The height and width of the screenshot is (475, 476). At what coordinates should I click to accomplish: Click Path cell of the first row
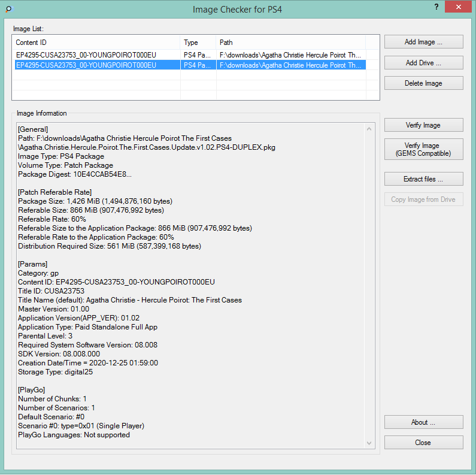[x=291, y=55]
